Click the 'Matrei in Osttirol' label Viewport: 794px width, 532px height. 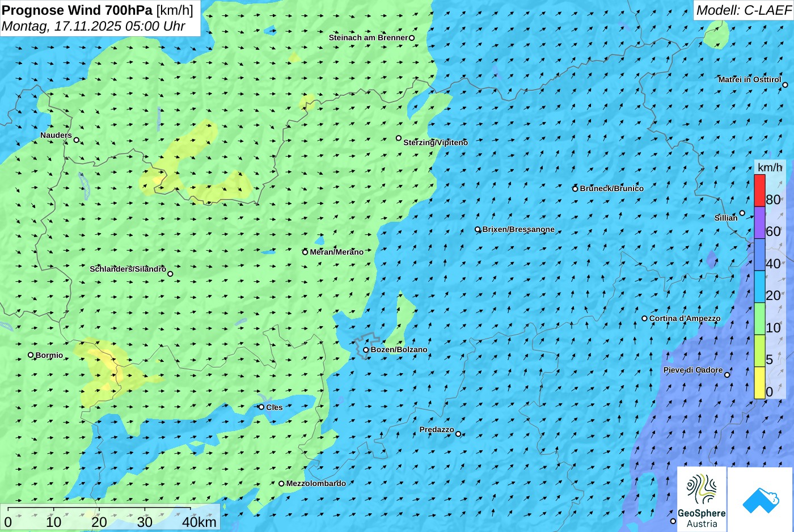[750, 80]
